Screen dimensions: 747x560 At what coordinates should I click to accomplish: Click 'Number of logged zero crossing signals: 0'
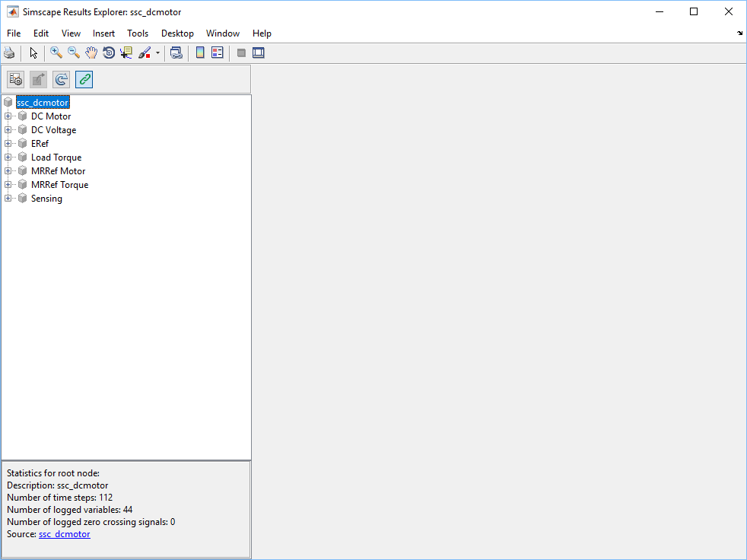91,522
